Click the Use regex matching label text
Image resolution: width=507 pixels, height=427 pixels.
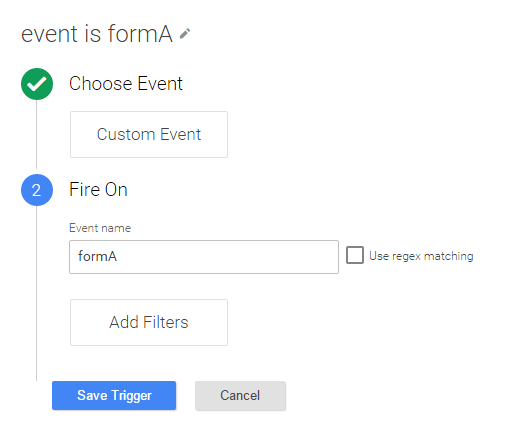421,256
